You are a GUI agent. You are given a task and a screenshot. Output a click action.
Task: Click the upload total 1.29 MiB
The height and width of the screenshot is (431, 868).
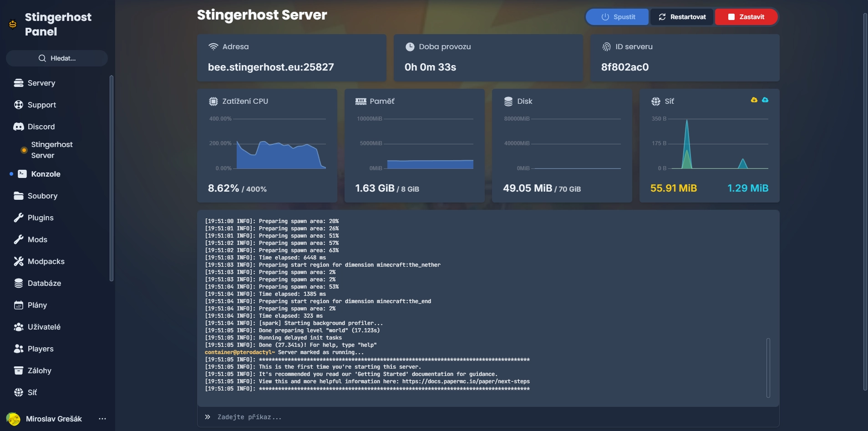pos(748,188)
